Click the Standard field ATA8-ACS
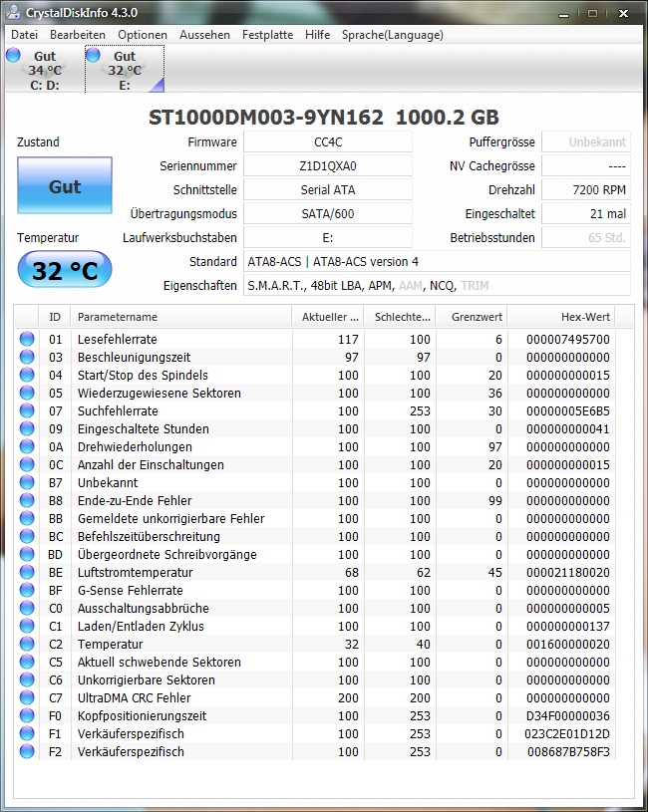The image size is (648, 812). [438, 261]
